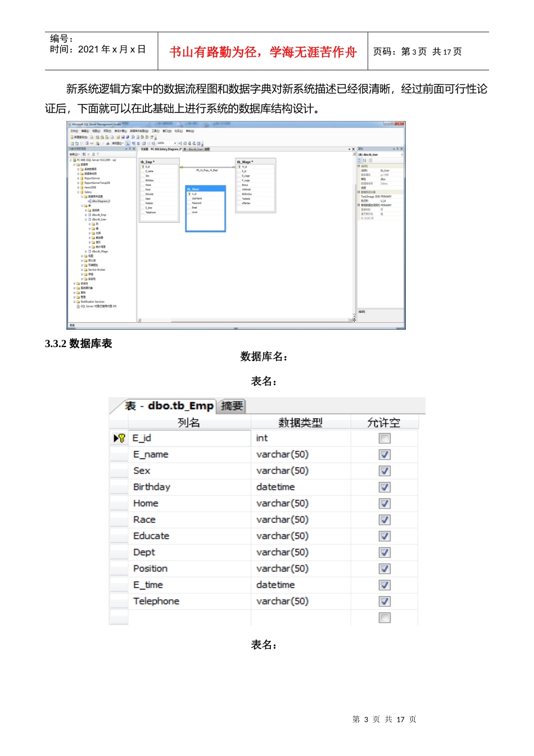534x756 pixels.
Task: Select dbo.tb_Wage in Object Explorer tree
Action: pyautogui.click(x=100, y=251)
